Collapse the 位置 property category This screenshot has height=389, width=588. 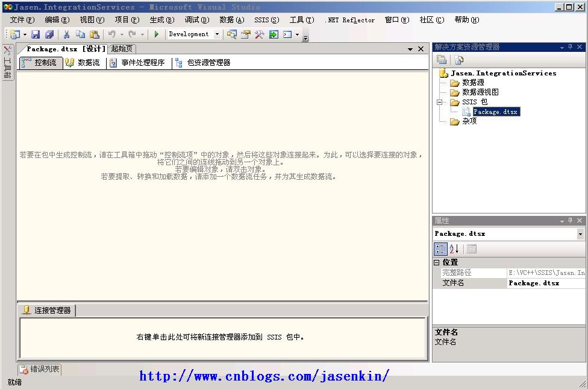click(x=437, y=262)
